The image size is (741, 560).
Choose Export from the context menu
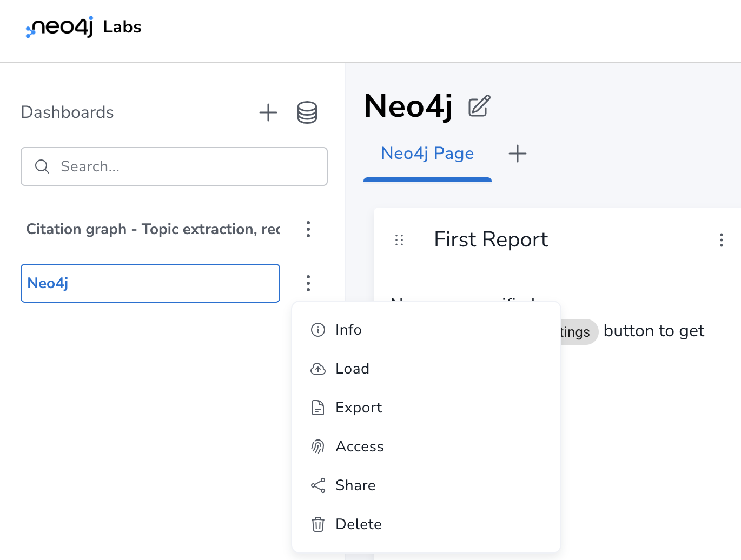pyautogui.click(x=426, y=408)
